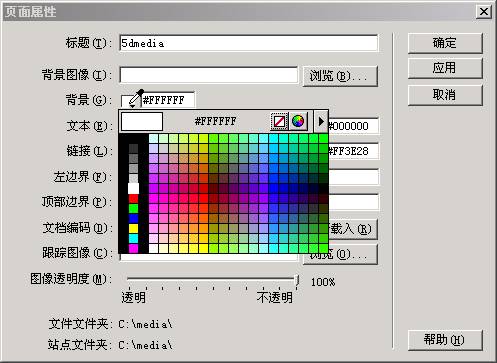Click the no-color strike-through icon in palette
The width and height of the screenshot is (497, 363).
tap(279, 121)
